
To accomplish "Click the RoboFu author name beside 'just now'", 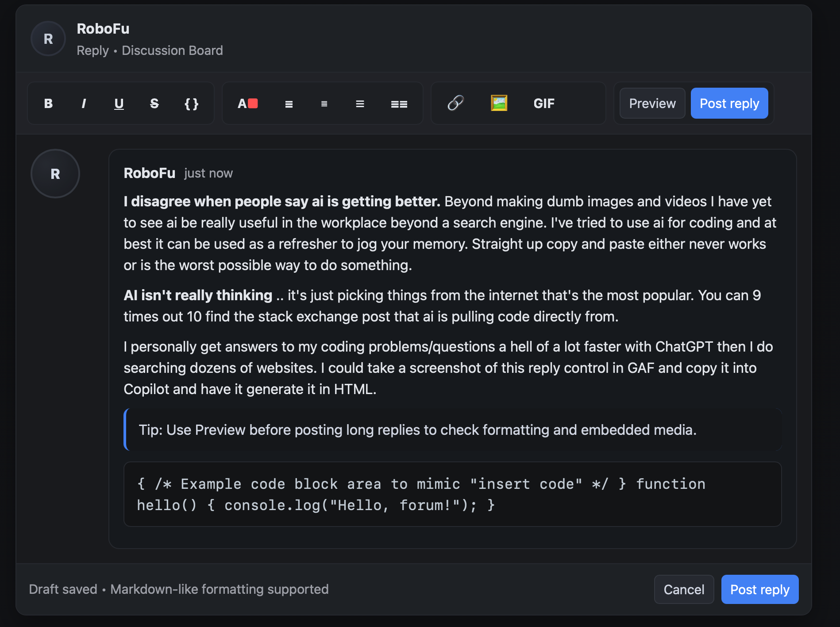I will click(x=149, y=173).
